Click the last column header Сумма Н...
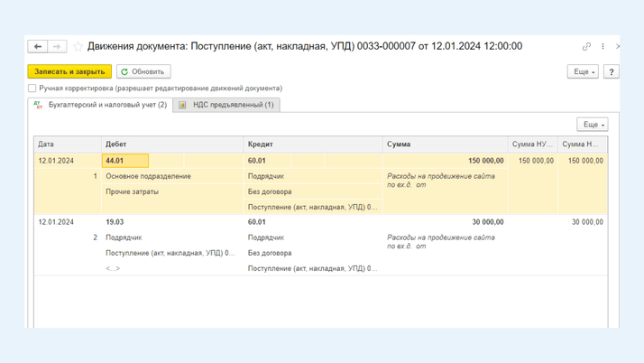The width and height of the screenshot is (644, 363). coord(583,144)
